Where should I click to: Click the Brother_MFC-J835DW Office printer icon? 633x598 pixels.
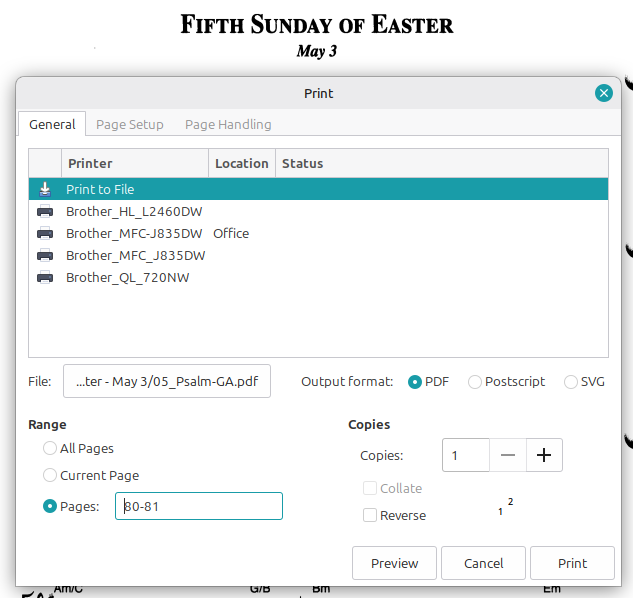click(45, 233)
